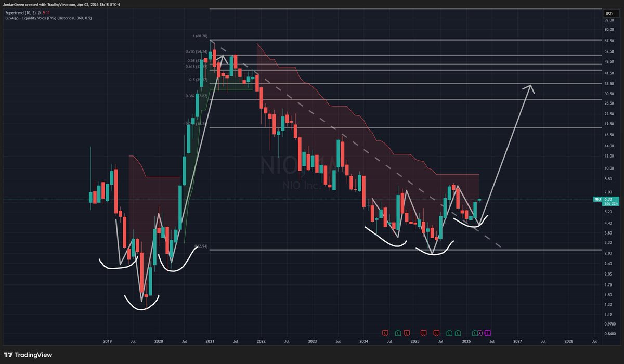Click the 2023 label on time axis
This screenshot has width=624, height=364.
coord(312,341)
